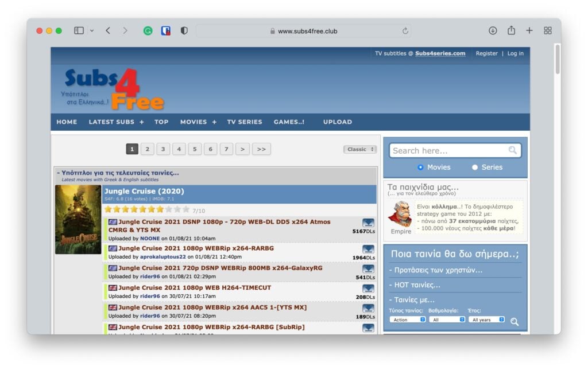Toggle the Safari sidebar icon
The height and width of the screenshot is (370, 588).
(x=79, y=31)
